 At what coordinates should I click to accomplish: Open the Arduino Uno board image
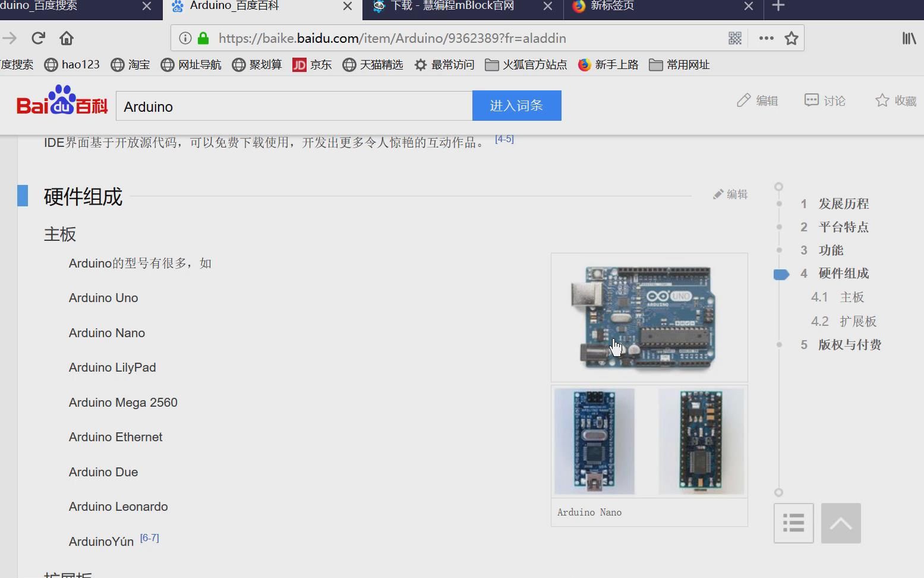click(x=649, y=318)
